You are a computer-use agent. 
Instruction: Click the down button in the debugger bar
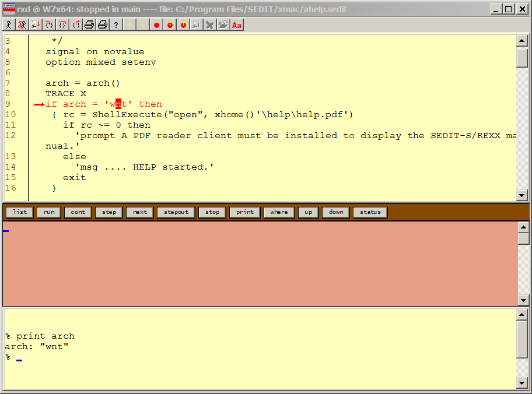click(336, 212)
